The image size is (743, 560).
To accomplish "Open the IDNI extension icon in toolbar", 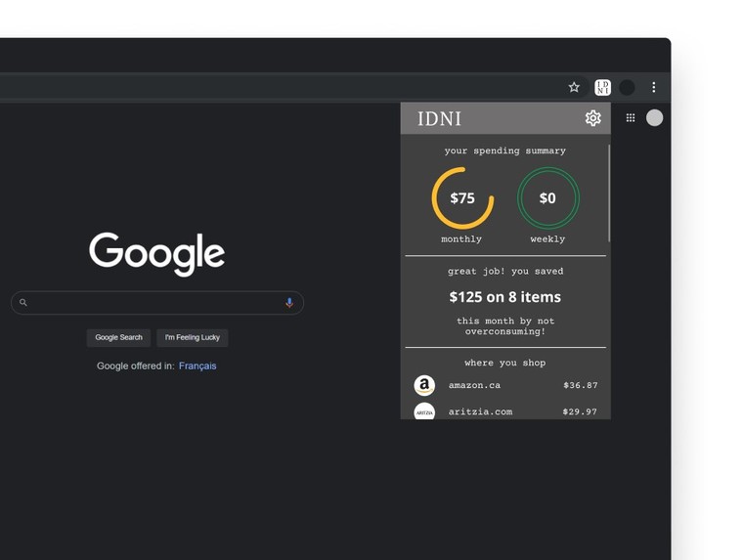I will tap(603, 87).
